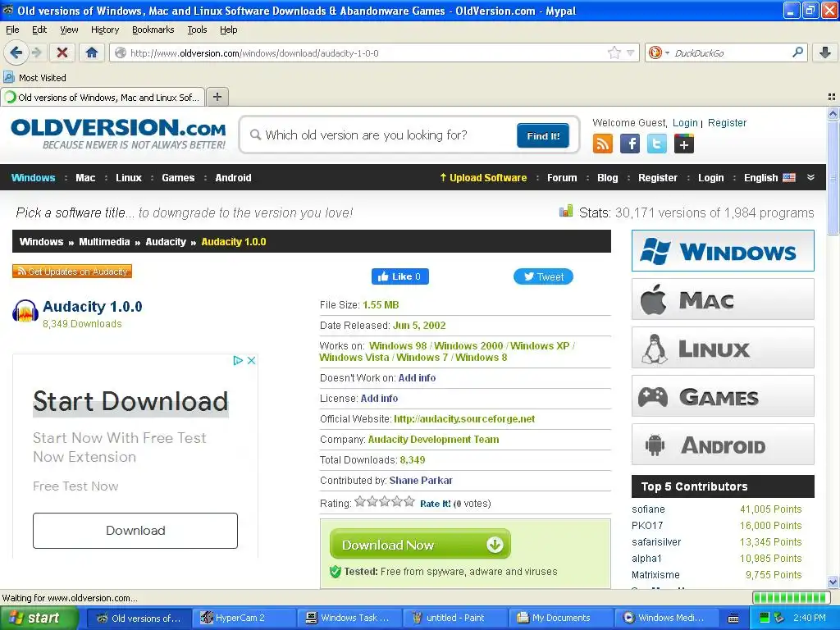Click the sofiane top contributor entry

click(648, 509)
